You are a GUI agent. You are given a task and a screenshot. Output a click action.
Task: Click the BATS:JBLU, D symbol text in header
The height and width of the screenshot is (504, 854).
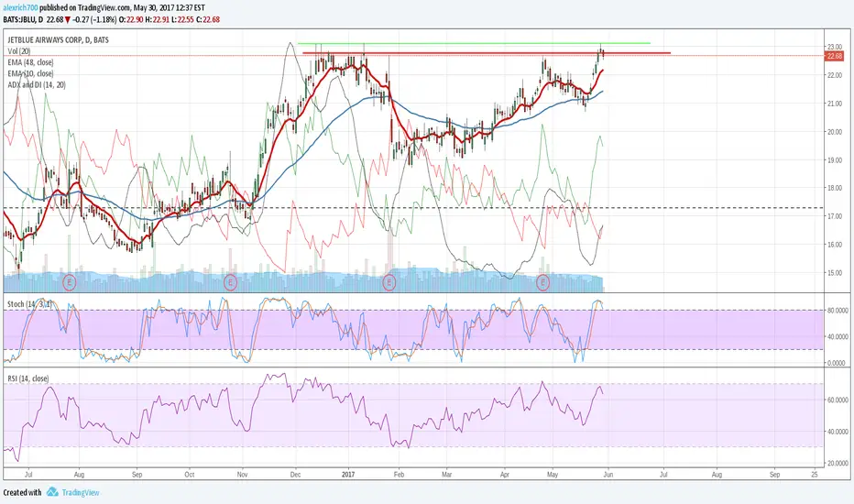[x=23, y=19]
